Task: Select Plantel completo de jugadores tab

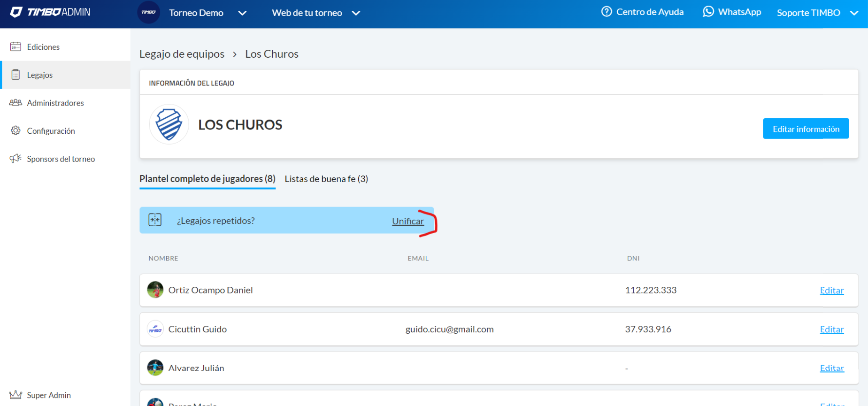Action: click(207, 179)
